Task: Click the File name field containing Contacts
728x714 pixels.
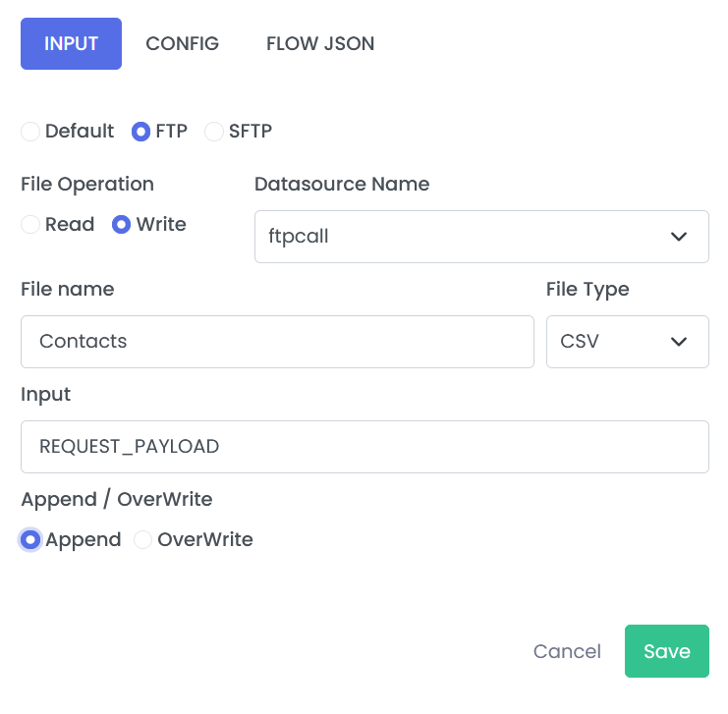Action: pyautogui.click(x=277, y=342)
